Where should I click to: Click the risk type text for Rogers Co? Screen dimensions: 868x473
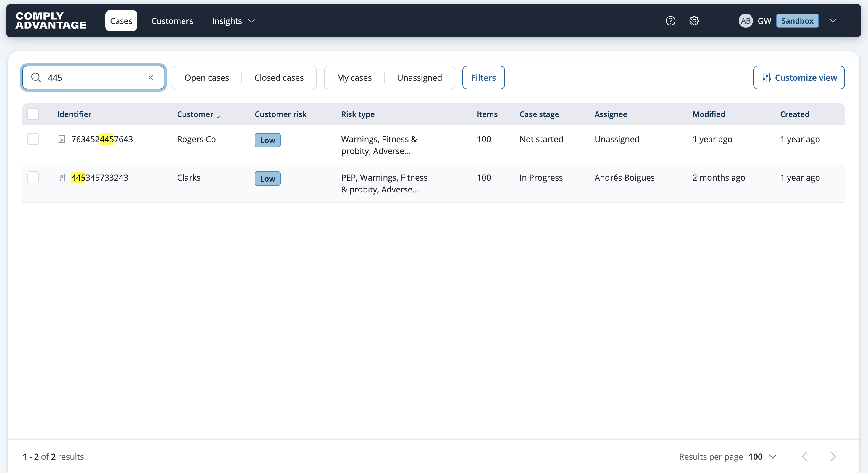point(379,145)
